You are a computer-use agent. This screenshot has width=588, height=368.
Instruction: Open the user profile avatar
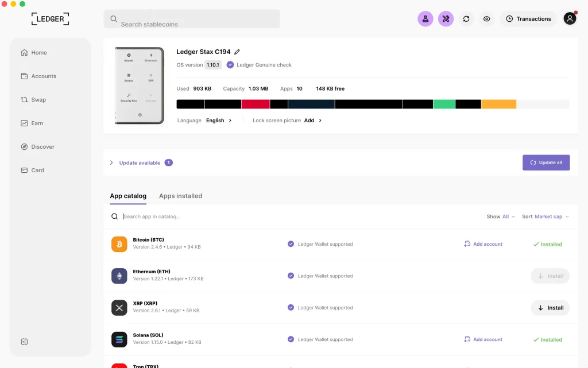click(570, 18)
